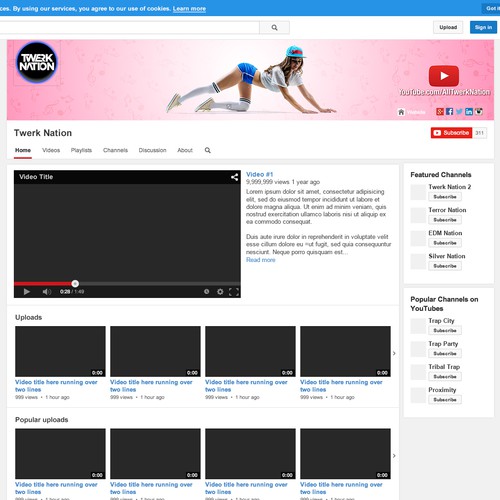Mute the video using the speaker icon
The height and width of the screenshot is (500, 500).
tap(47, 292)
